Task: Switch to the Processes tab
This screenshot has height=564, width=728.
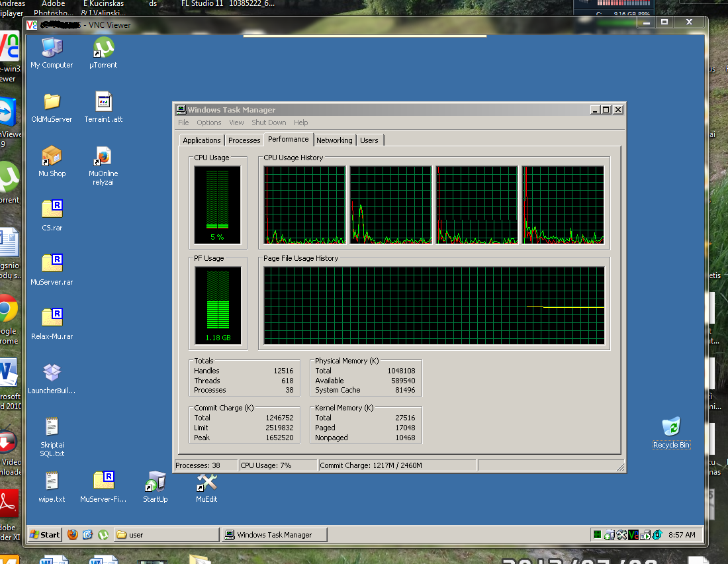Action: tap(244, 140)
